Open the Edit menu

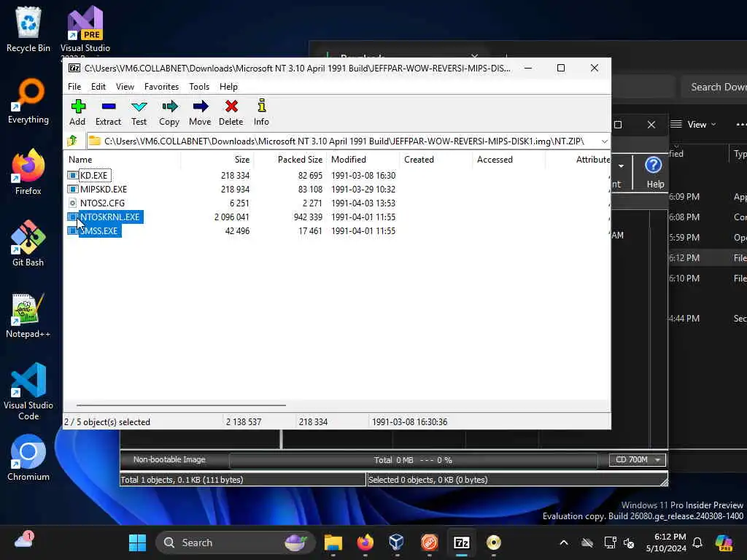coord(98,87)
